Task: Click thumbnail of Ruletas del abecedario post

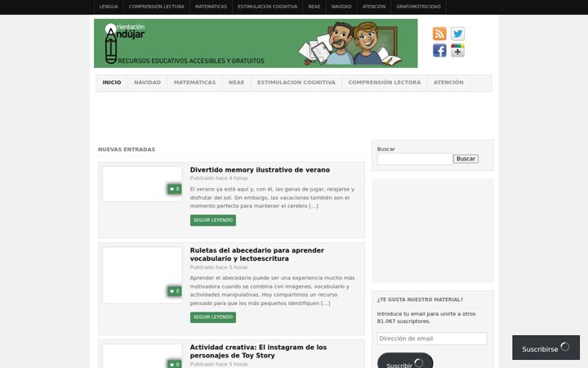Action: point(142,275)
